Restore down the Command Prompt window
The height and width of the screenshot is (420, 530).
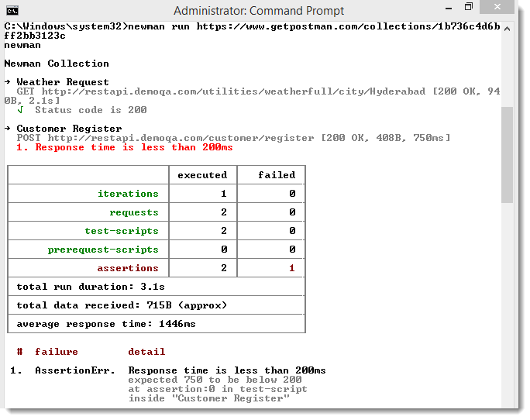click(469, 7)
